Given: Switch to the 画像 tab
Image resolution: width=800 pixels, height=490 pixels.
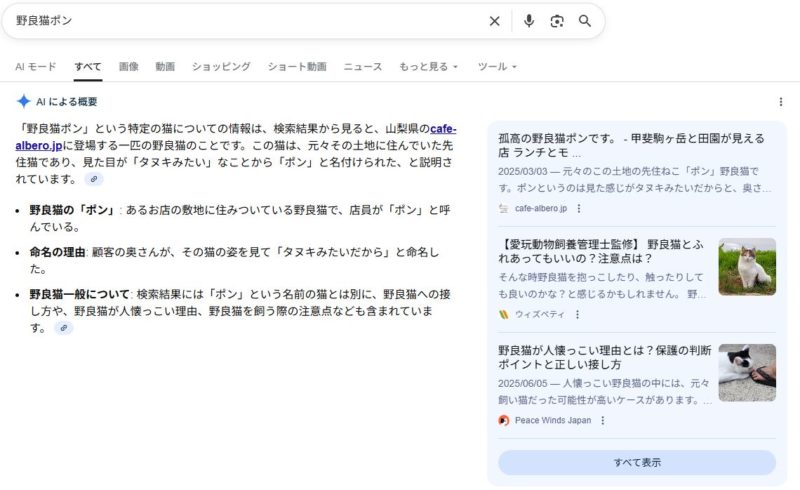Looking at the screenshot, I should (x=128, y=67).
